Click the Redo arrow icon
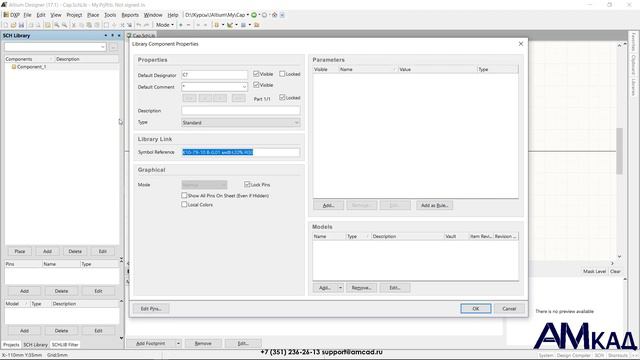 pyautogui.click(x=147, y=25)
